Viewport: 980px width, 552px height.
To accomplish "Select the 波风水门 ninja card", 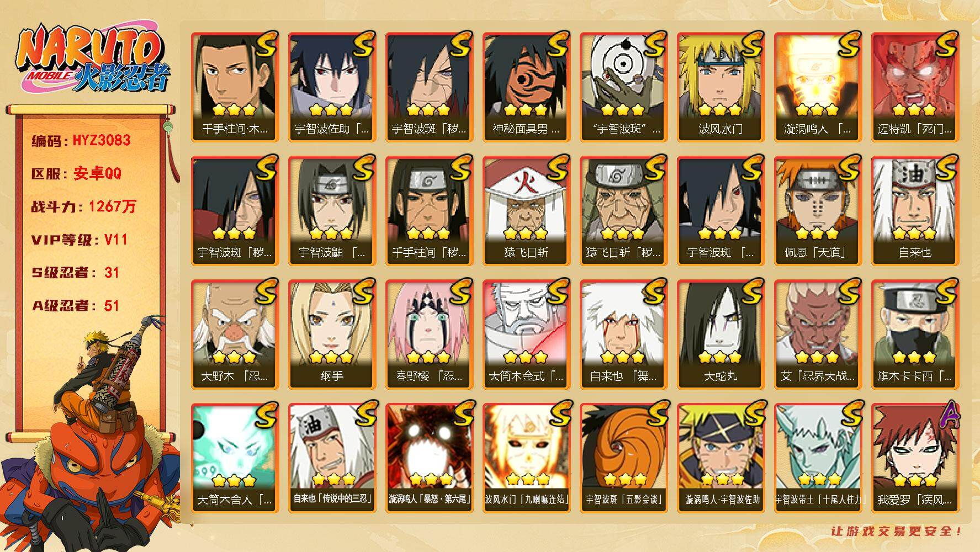I will tap(721, 87).
